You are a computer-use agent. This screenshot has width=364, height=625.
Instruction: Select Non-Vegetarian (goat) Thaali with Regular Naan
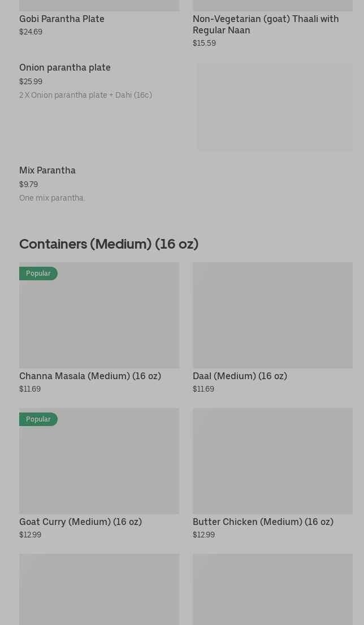coord(265,24)
